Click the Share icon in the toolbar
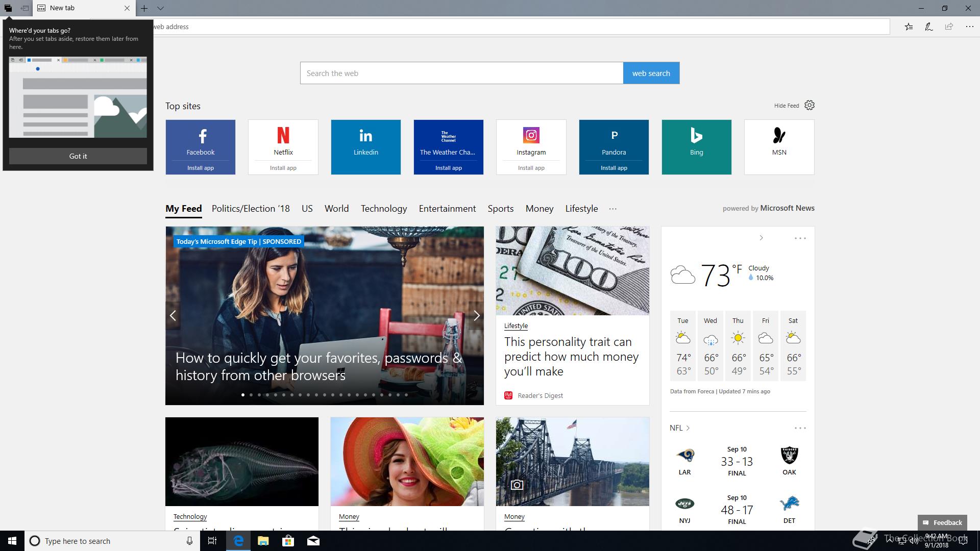This screenshot has height=551, width=980. [x=949, y=27]
